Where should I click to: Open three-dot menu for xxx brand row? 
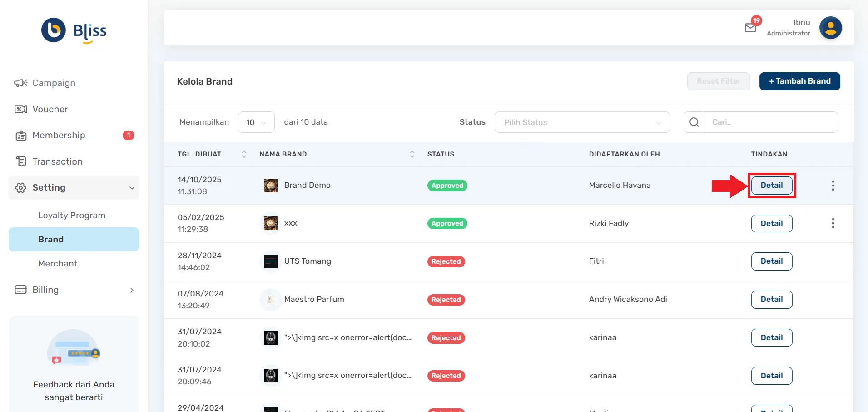coord(833,223)
